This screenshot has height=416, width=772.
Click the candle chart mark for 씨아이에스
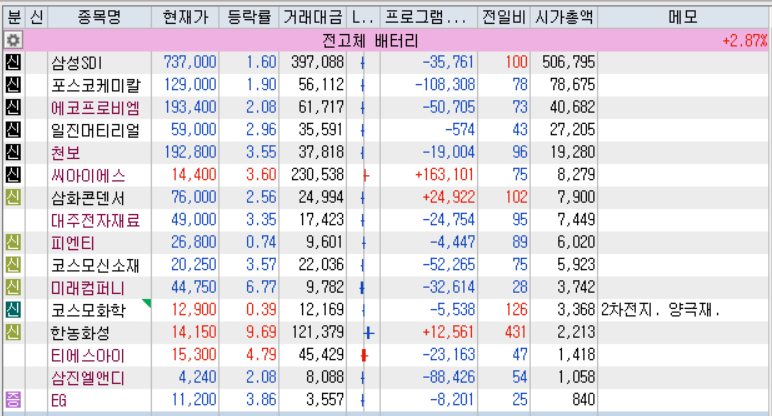click(x=365, y=175)
